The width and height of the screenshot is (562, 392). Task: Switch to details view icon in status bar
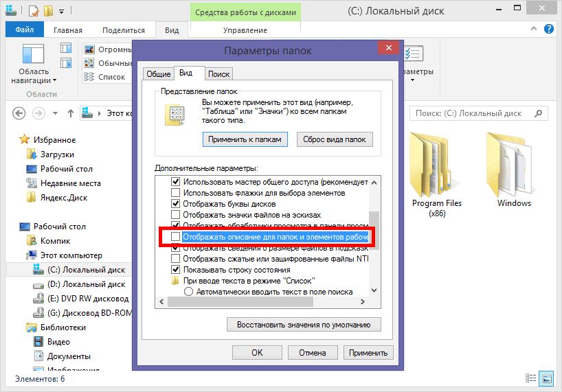(531, 378)
